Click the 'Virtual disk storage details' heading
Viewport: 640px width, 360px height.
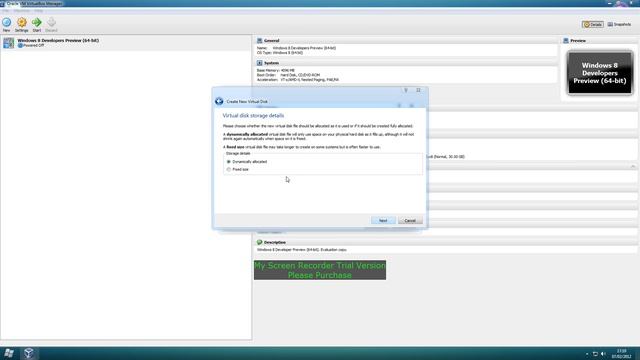pyautogui.click(x=253, y=116)
